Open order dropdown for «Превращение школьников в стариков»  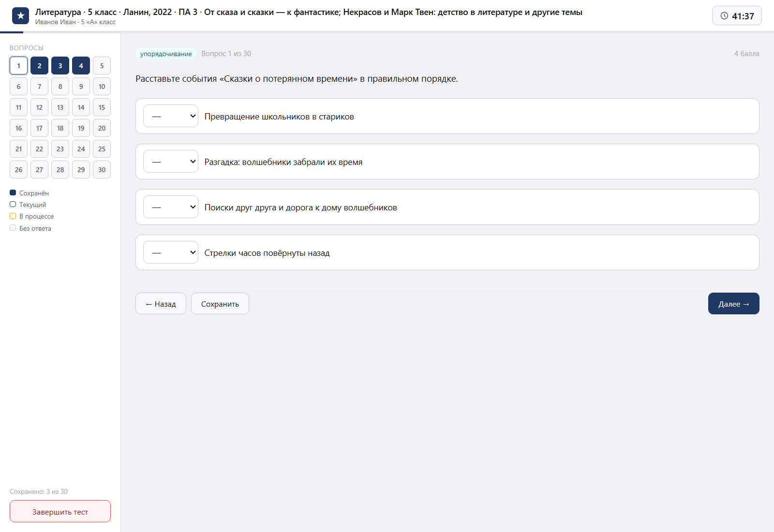[171, 116]
